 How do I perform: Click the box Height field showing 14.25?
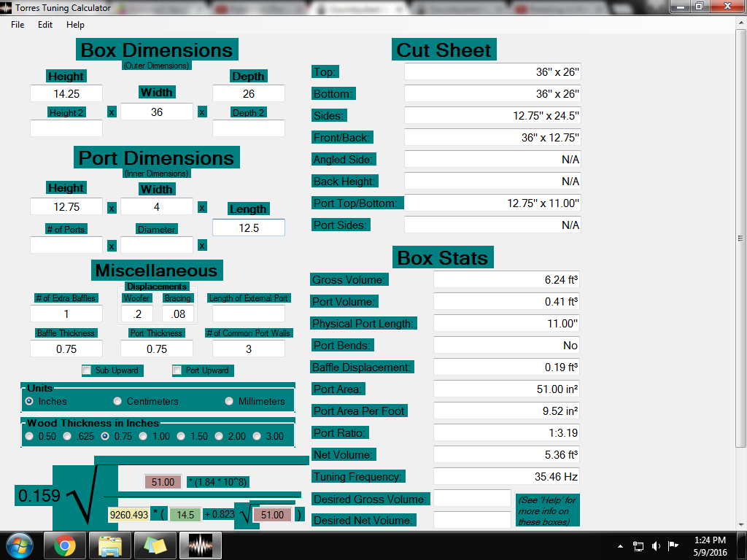66,94
